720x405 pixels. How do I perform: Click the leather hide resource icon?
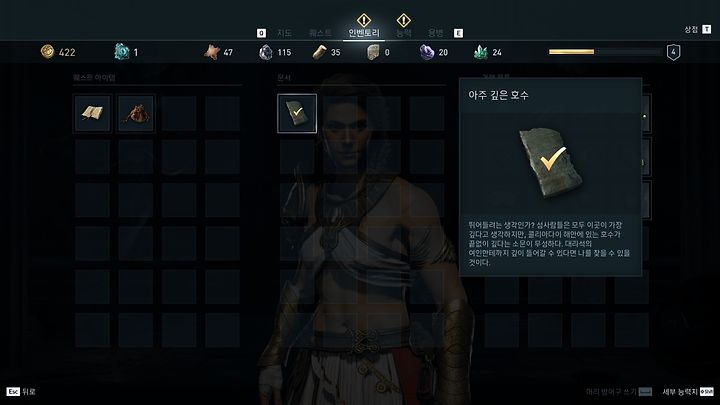pos(212,52)
